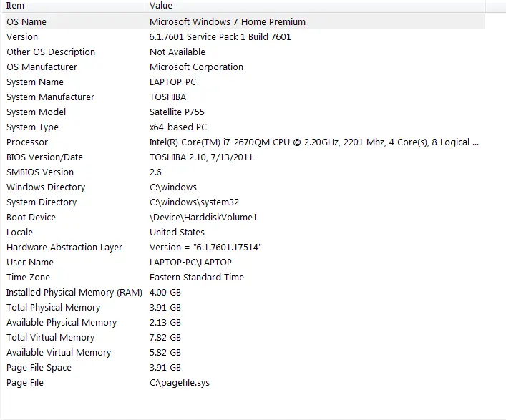506x420 pixels.
Task: Select the Installed Physical Memory (RAM) row
Action: coord(245,292)
